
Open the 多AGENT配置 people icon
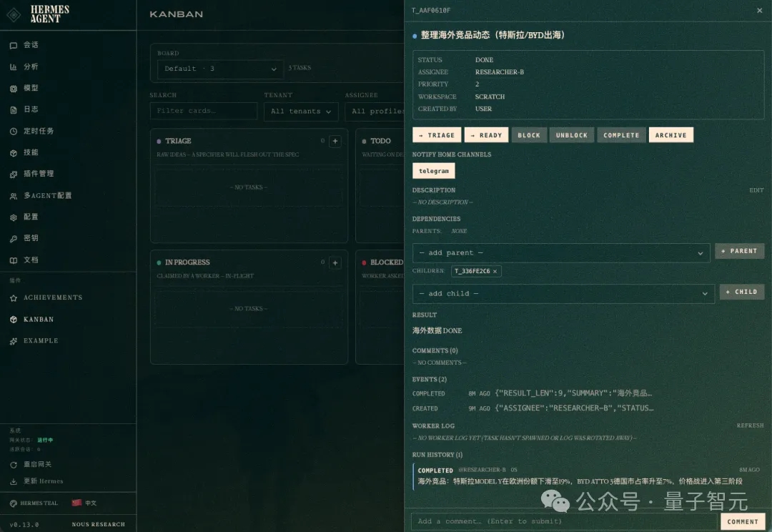[14, 196]
